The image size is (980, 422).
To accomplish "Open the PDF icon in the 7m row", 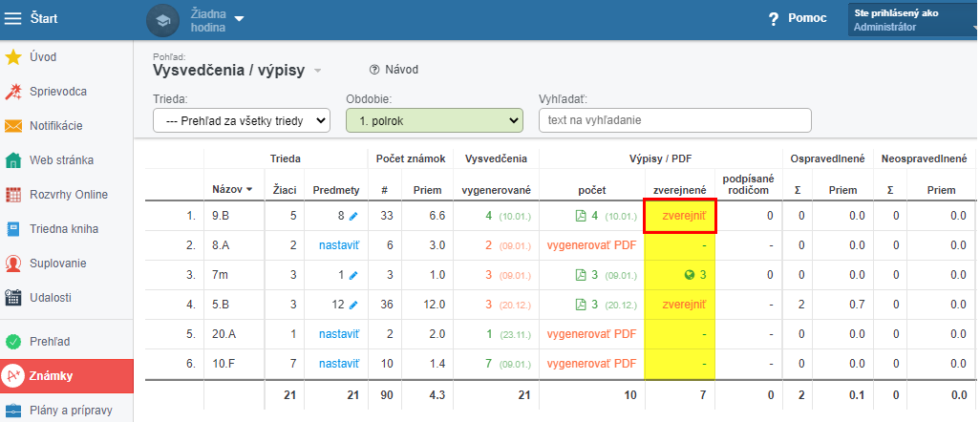I will point(580,275).
